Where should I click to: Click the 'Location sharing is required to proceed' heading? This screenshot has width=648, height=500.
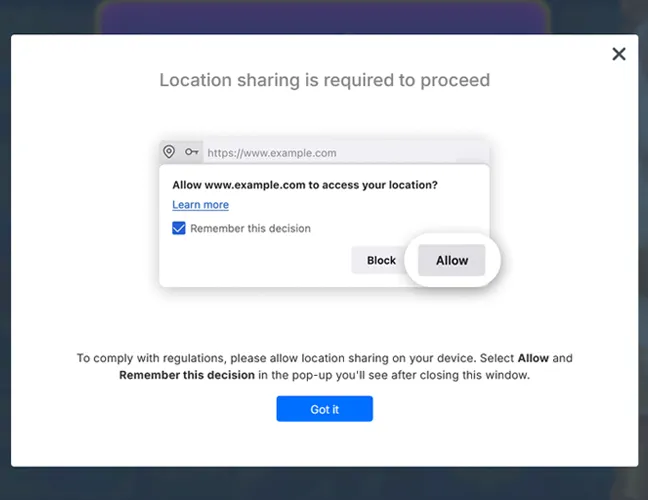tap(325, 80)
